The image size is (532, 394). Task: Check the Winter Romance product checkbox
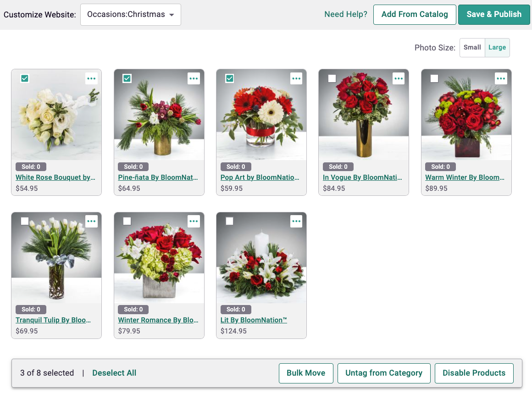(127, 221)
